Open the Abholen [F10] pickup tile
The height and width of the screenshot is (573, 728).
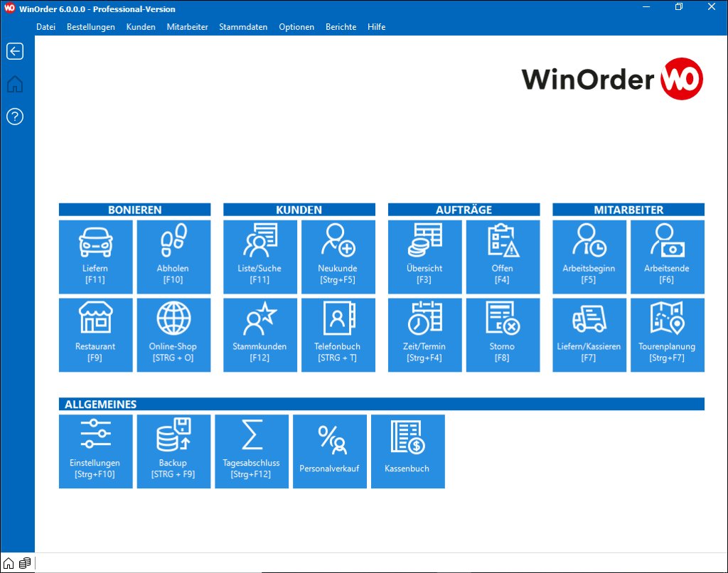tap(173, 257)
